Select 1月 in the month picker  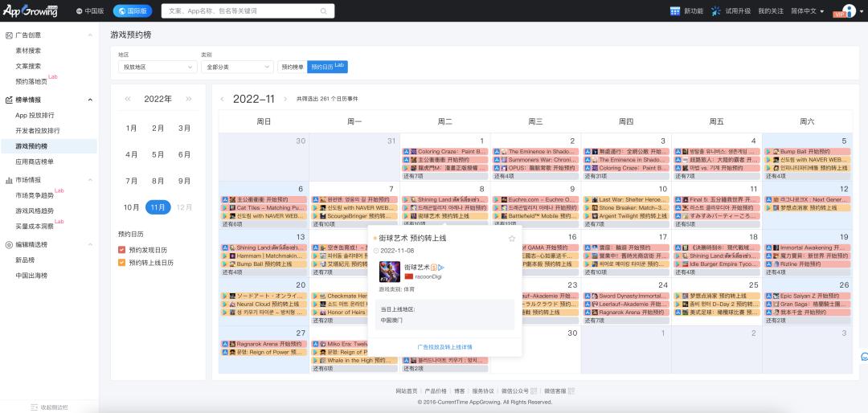coord(131,128)
